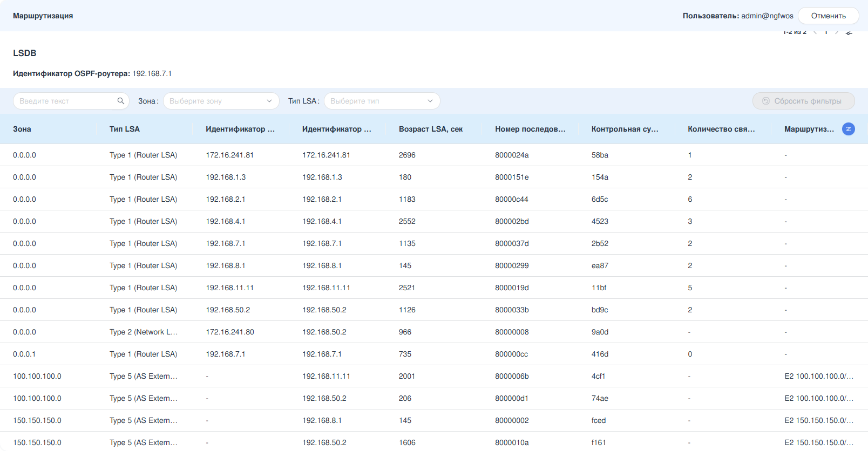Select checksum 74ae
The image size is (868, 451).
point(600,398)
